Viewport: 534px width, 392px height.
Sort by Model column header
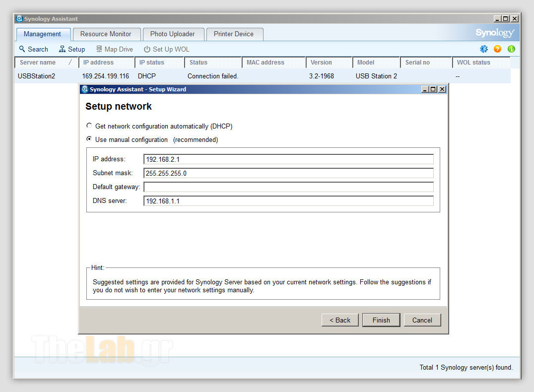[x=376, y=63]
